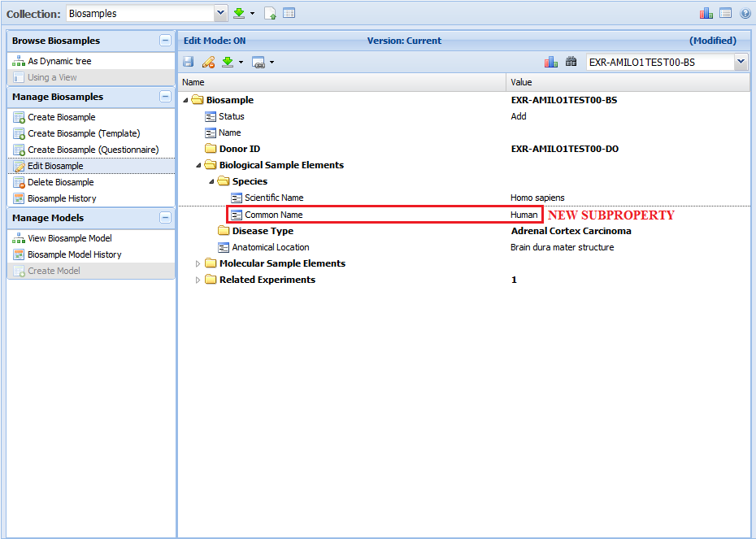Open the EXR-AMILO1TEST00-BS document dropdown
This screenshot has height=539, width=756.
(740, 62)
